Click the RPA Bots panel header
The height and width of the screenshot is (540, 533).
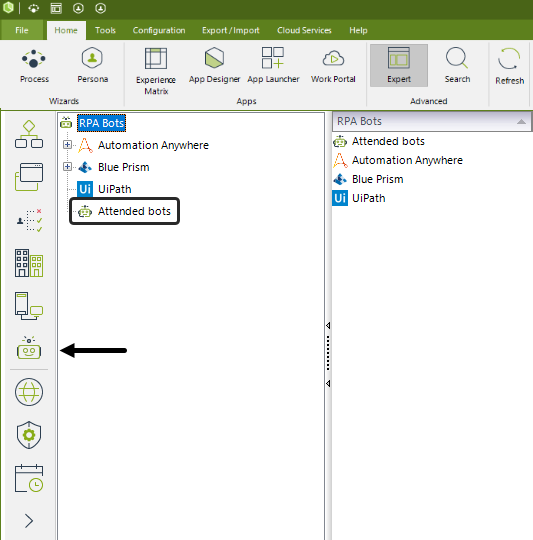(x=432, y=121)
